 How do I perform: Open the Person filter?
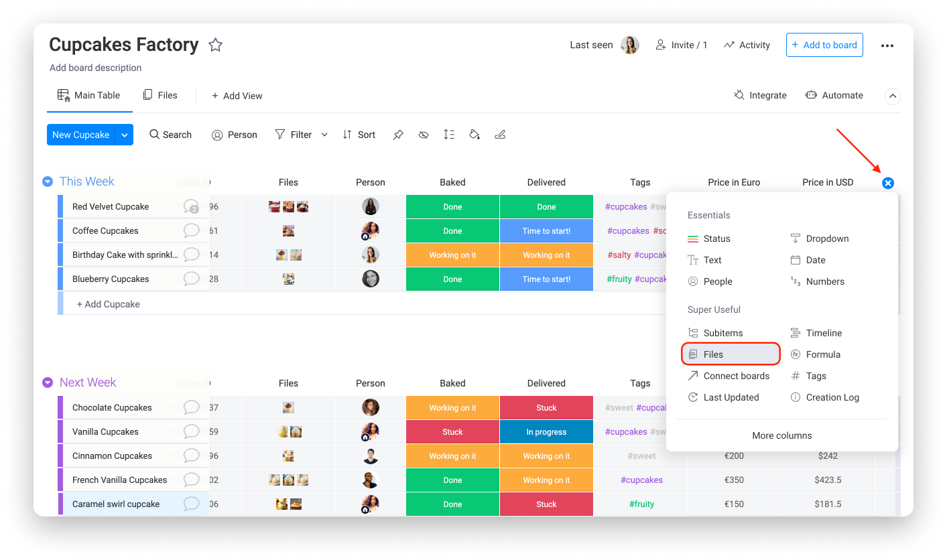[x=235, y=135]
